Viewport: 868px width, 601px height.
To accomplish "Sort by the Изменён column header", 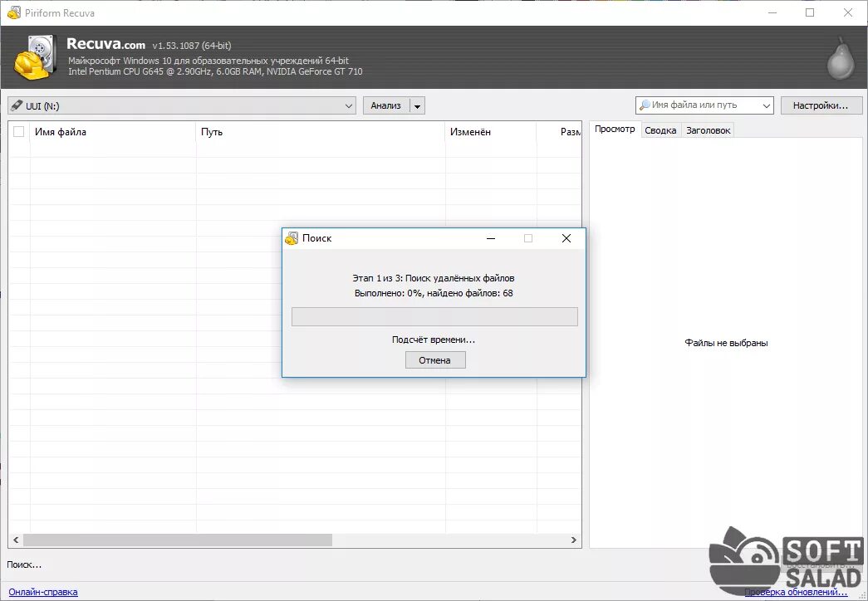I will coord(490,132).
